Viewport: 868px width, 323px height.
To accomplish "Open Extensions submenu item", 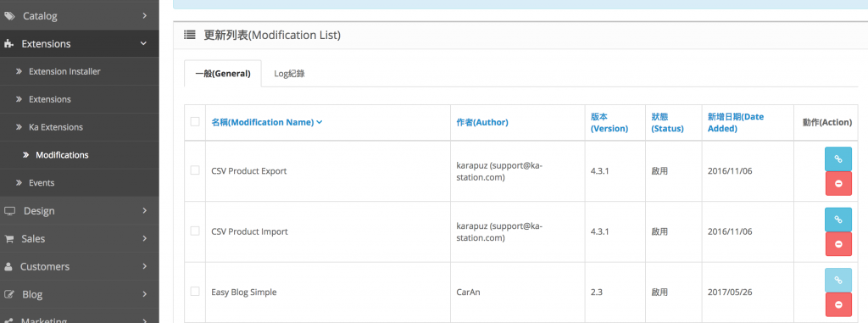I will [50, 99].
